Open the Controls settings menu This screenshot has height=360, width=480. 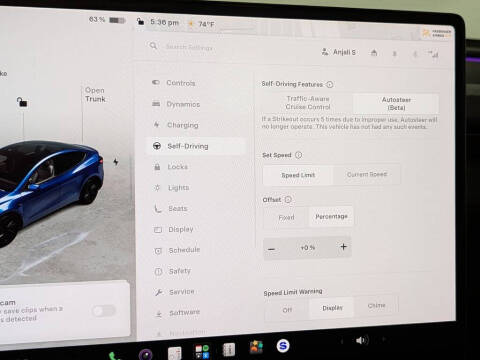click(x=181, y=83)
